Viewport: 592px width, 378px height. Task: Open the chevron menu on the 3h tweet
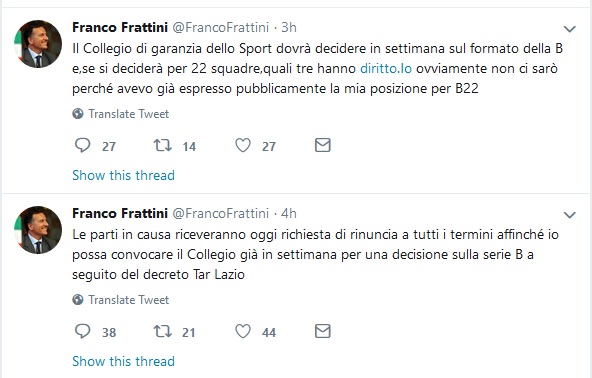point(569,29)
